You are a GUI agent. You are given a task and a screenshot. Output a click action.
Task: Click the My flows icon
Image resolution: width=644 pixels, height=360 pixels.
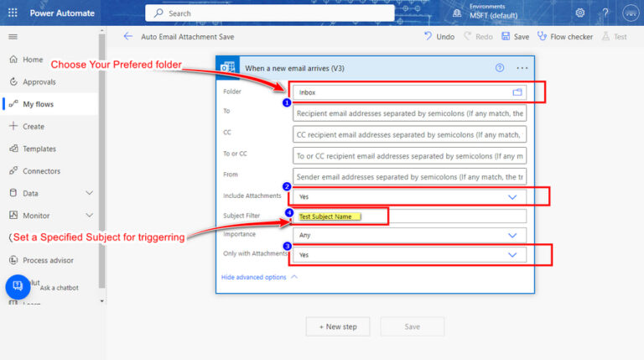coord(13,103)
